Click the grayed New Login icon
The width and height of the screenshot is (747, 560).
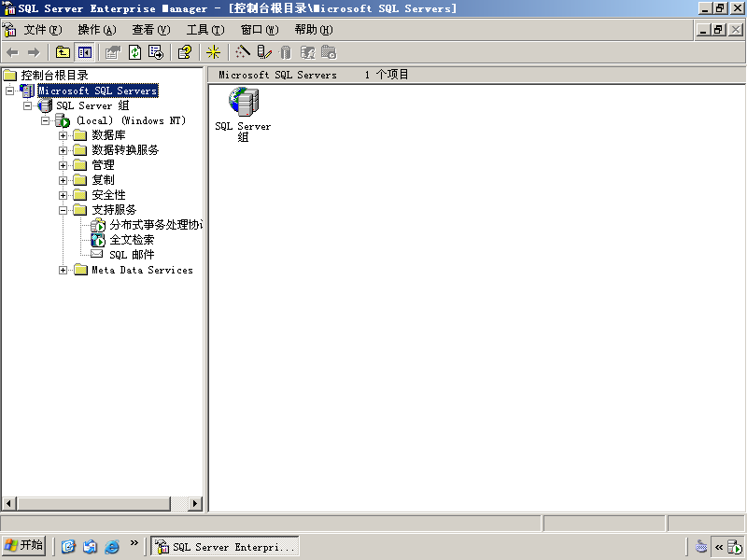(x=307, y=52)
